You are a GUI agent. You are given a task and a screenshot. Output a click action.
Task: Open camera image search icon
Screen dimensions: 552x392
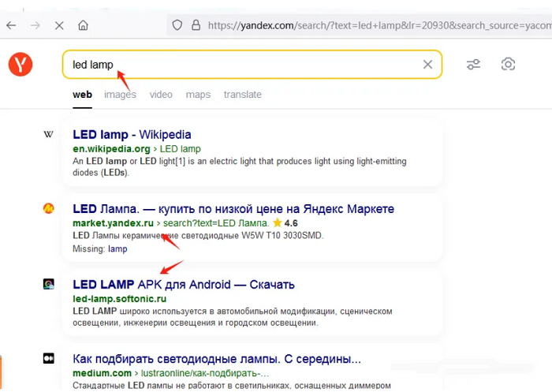(508, 65)
